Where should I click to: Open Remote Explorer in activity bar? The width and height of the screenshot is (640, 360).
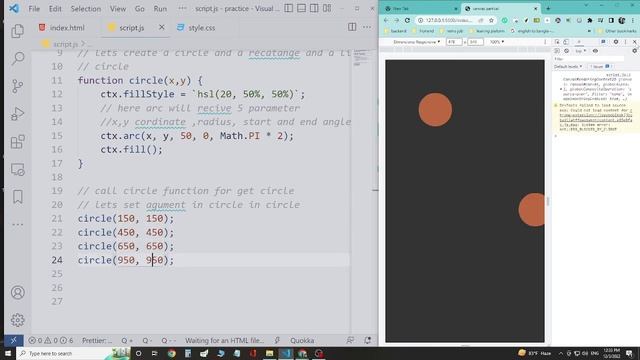(18, 169)
